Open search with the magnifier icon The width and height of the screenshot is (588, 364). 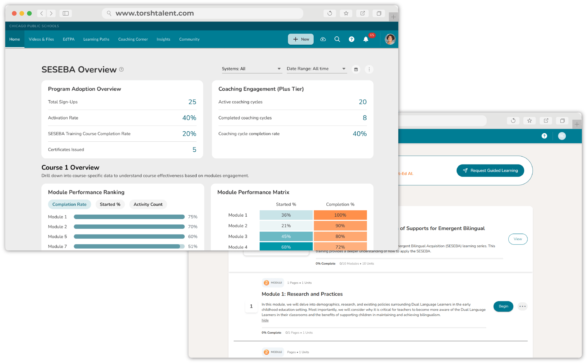pyautogui.click(x=337, y=39)
